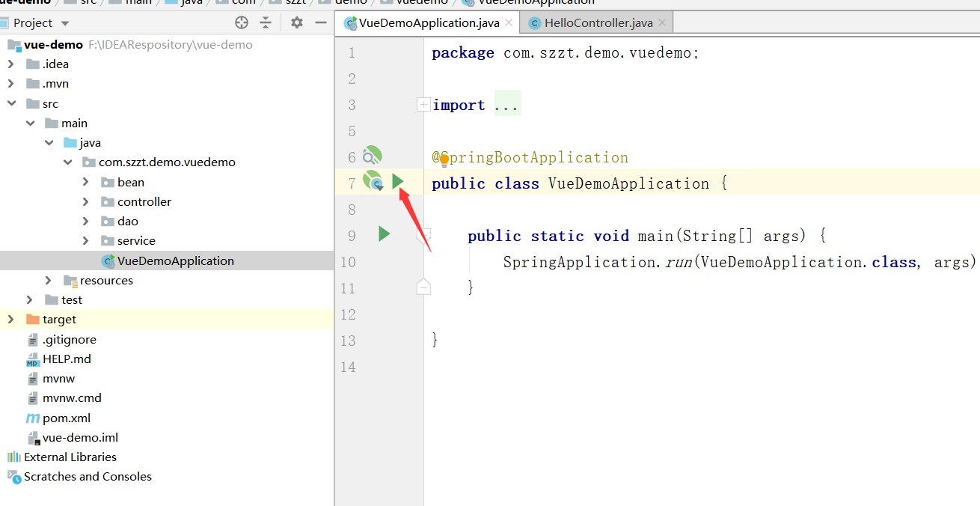
Task: Expand the resources folder chevron
Action: [x=49, y=281]
